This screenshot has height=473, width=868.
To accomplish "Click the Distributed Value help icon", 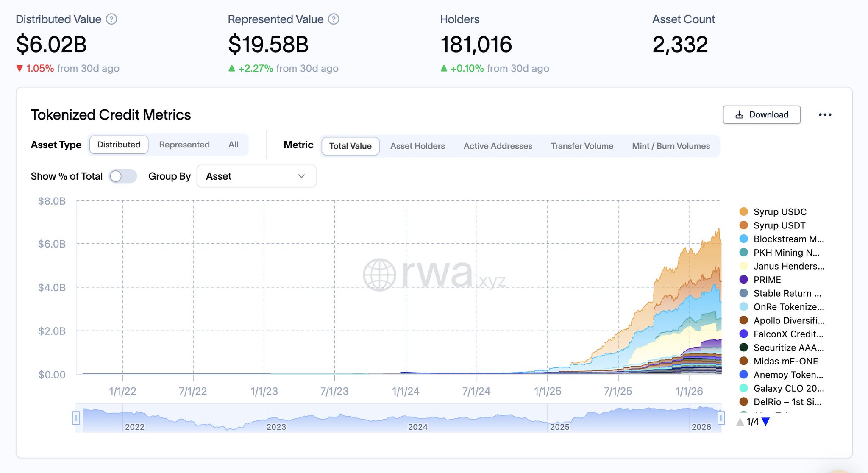I will click(111, 19).
